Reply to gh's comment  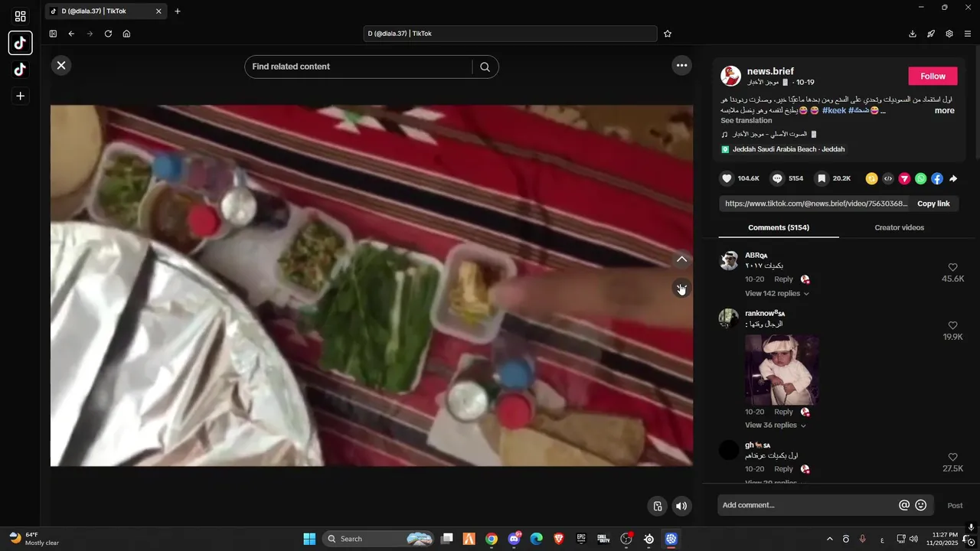[783, 469]
